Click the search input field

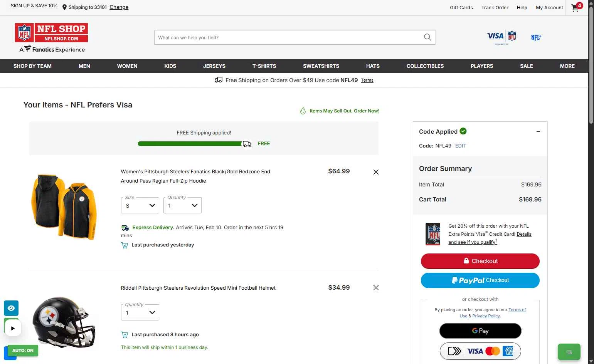pos(288,37)
